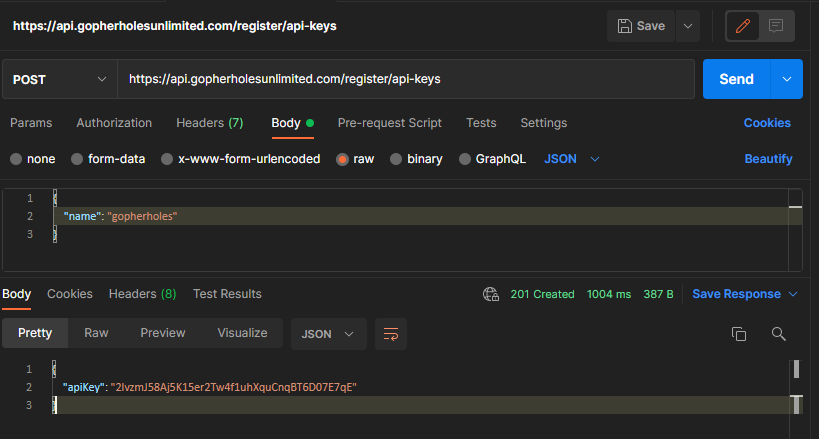
Task: Copy response body with copy icon
Action: 739,334
